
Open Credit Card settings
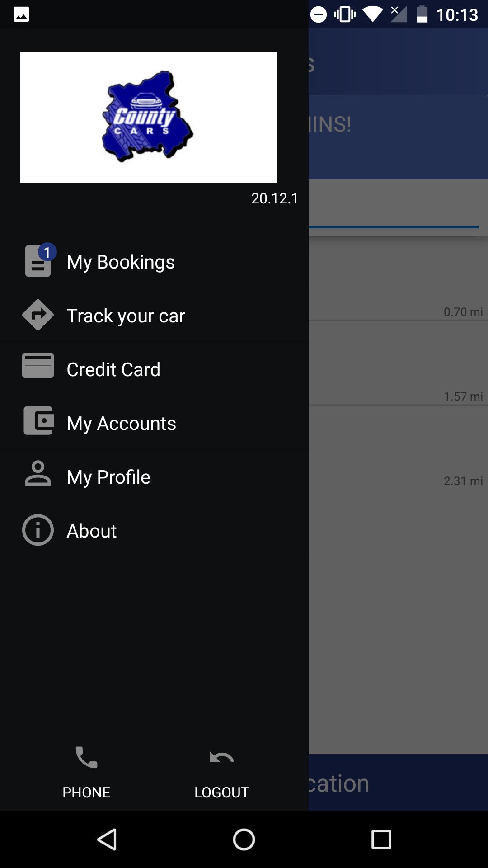[x=113, y=369]
